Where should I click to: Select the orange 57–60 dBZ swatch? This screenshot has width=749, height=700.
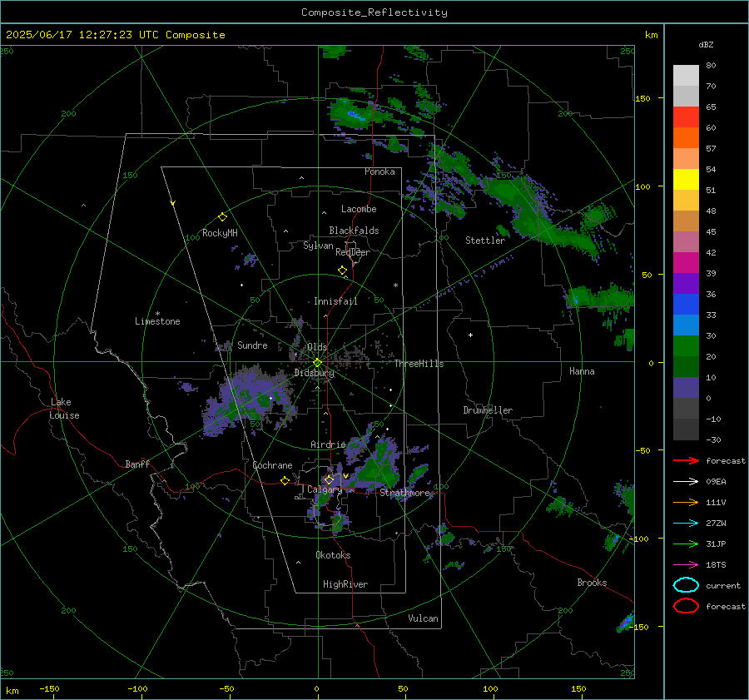pyautogui.click(x=686, y=138)
